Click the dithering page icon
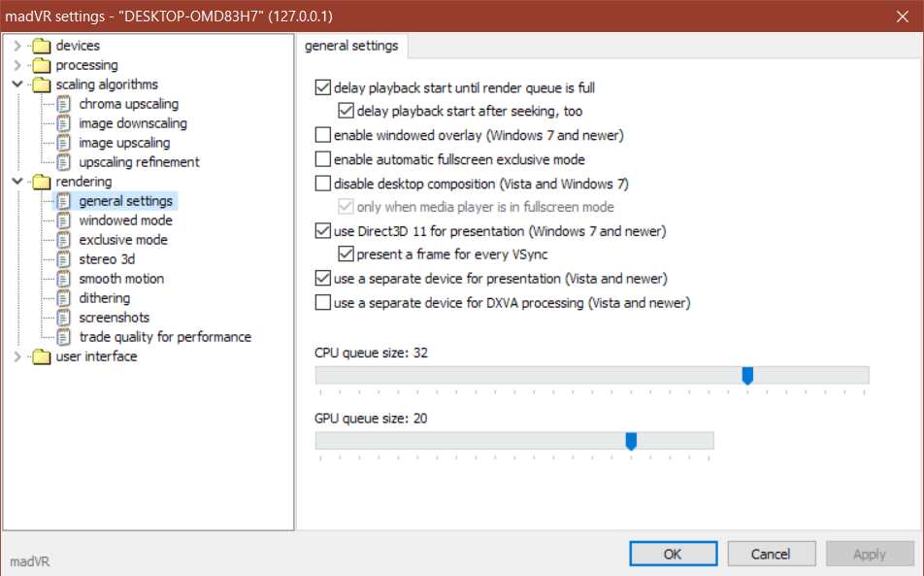The width and height of the screenshot is (924, 576). tap(64, 298)
